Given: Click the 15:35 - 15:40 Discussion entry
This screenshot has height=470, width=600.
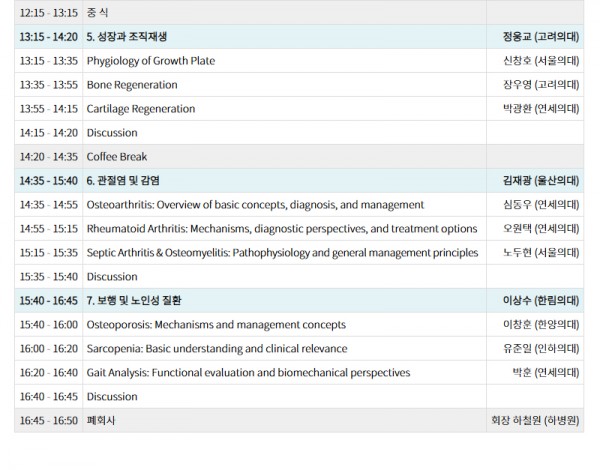Looking at the screenshot, I should [x=112, y=277].
